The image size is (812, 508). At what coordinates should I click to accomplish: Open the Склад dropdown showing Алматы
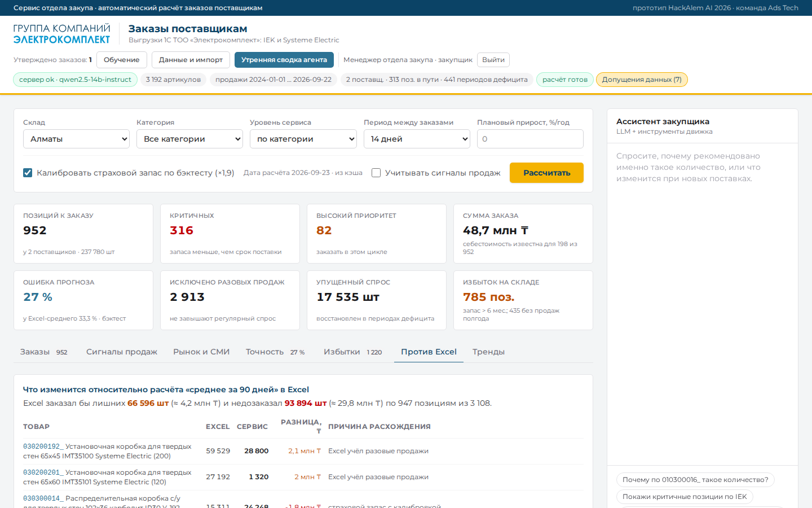point(77,139)
